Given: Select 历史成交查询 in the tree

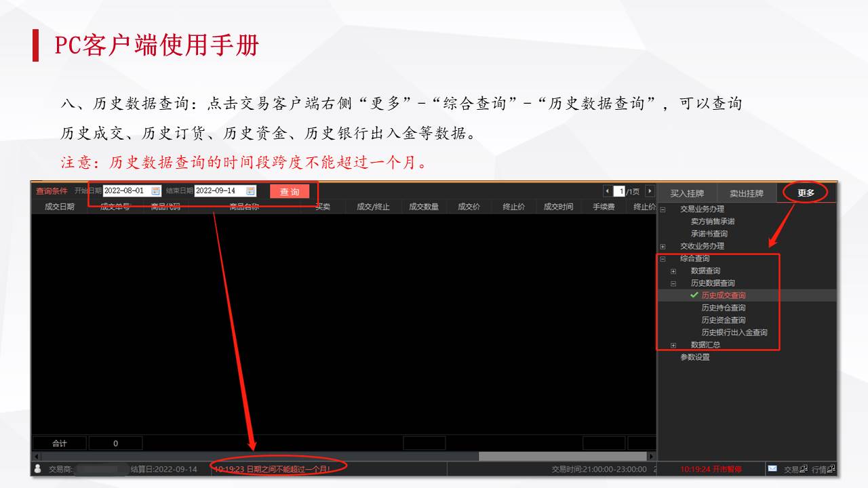Looking at the screenshot, I should pos(724,296).
